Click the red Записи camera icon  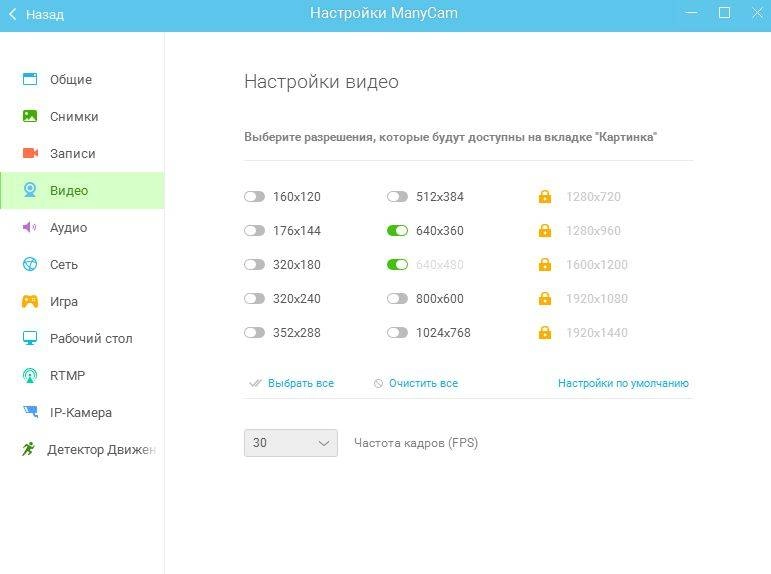pos(30,153)
